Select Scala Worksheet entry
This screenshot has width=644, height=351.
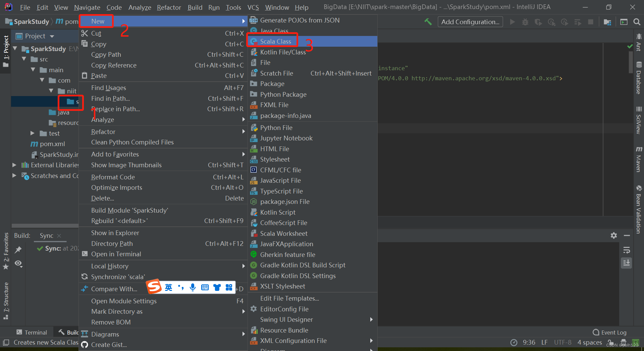[313, 233]
